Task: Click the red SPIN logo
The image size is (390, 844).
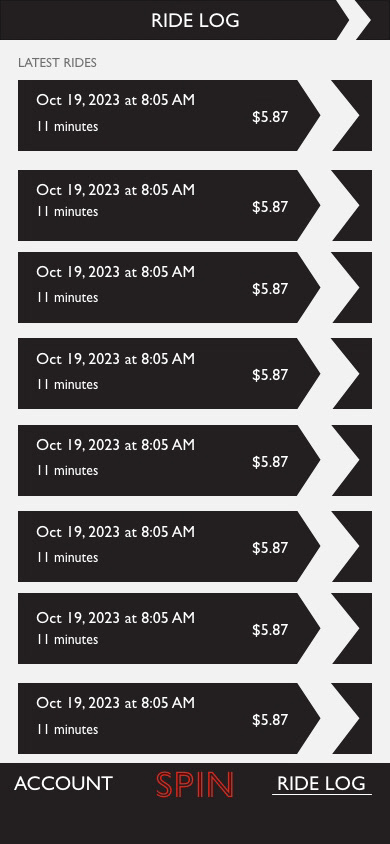Action: click(195, 784)
